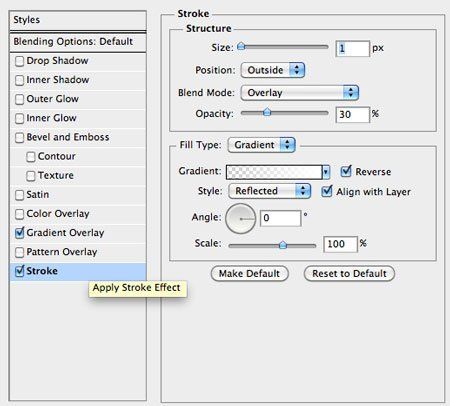
Task: Click the Make Default button
Action: (x=249, y=274)
